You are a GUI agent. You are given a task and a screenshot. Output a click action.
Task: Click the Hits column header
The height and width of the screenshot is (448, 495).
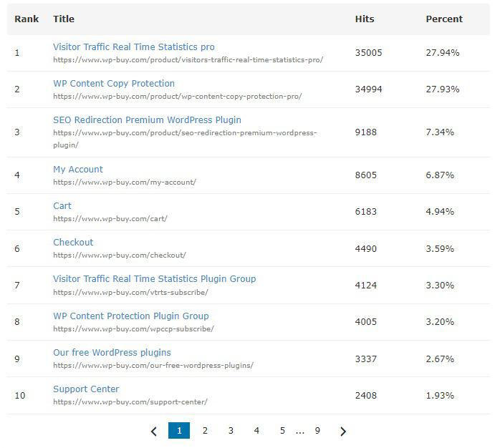[365, 19]
